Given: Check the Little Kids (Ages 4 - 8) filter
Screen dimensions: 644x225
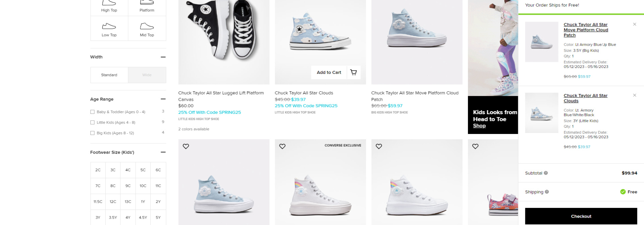Looking at the screenshot, I should [x=92, y=122].
